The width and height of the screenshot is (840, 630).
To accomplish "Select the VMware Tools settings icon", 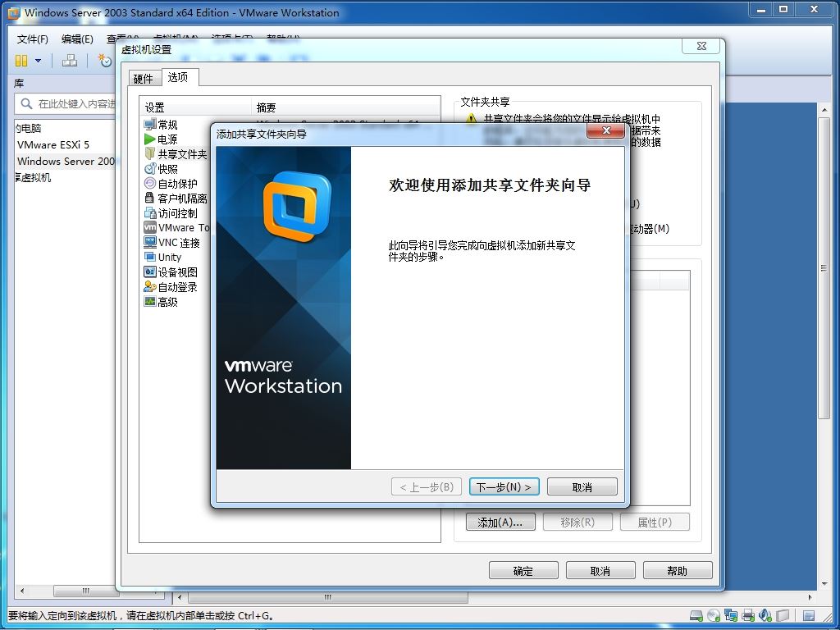I will [x=150, y=228].
